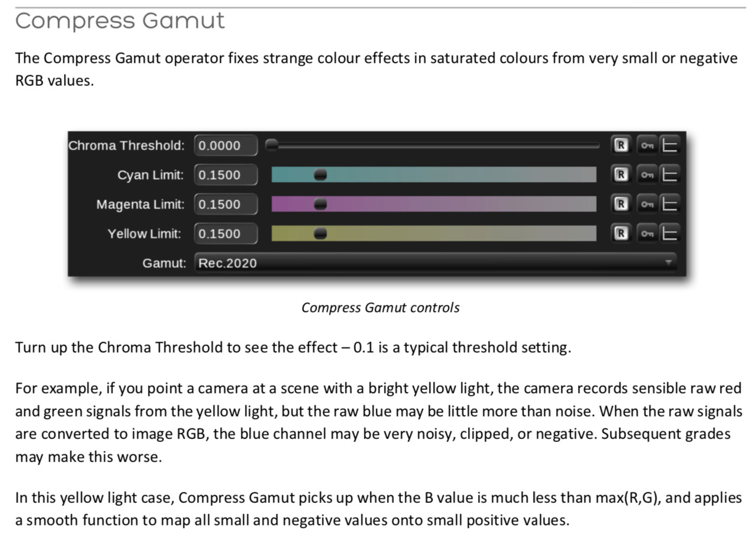Click the Chroma Threshold slider handle
Image resolution: width=756 pixels, height=539 pixels.
[x=272, y=145]
